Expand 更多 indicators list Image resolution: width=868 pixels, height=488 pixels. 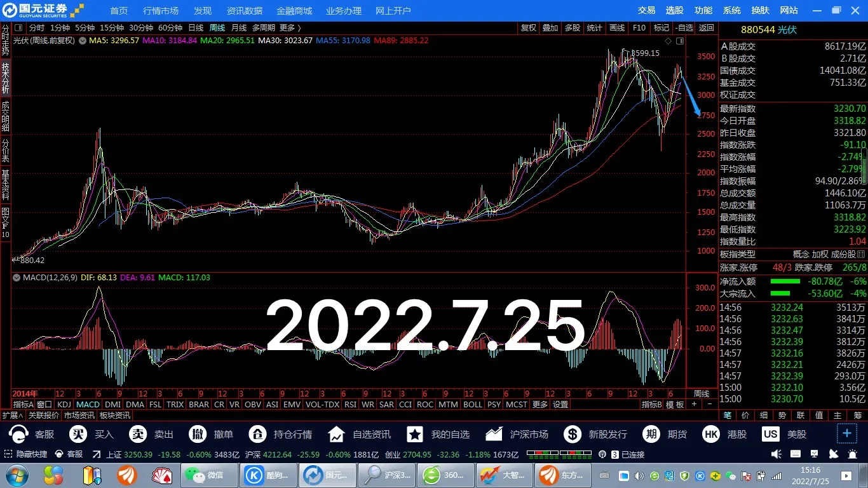tap(539, 404)
